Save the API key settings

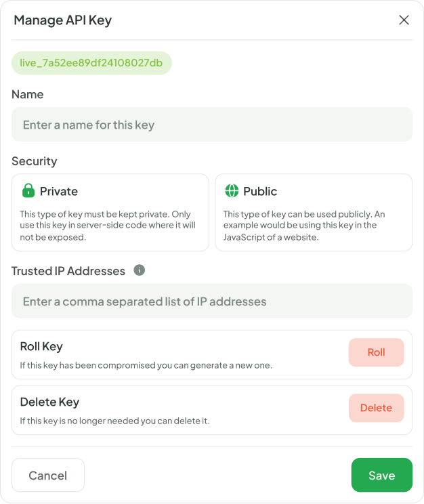381,475
